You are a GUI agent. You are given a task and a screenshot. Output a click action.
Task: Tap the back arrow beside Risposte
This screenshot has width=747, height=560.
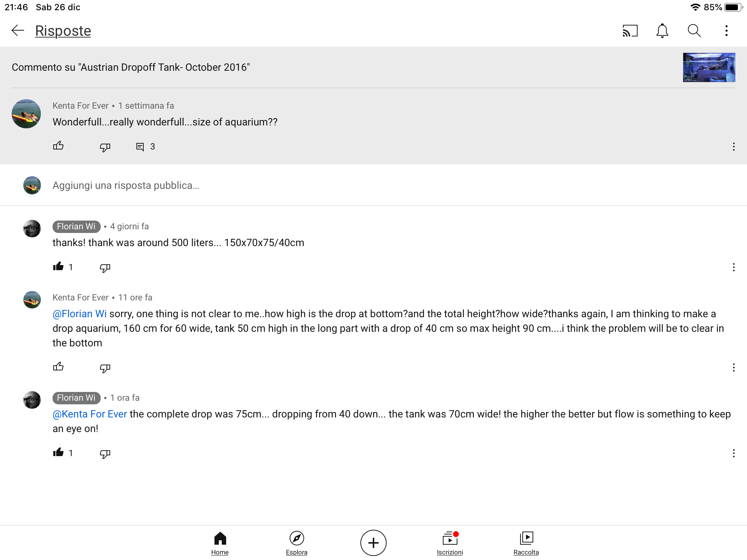(x=18, y=31)
